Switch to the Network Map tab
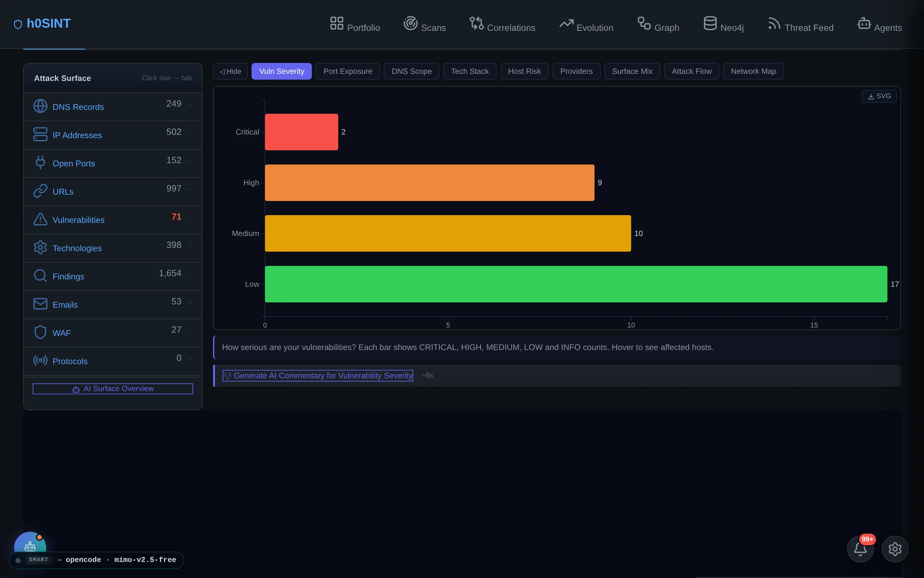 click(753, 72)
